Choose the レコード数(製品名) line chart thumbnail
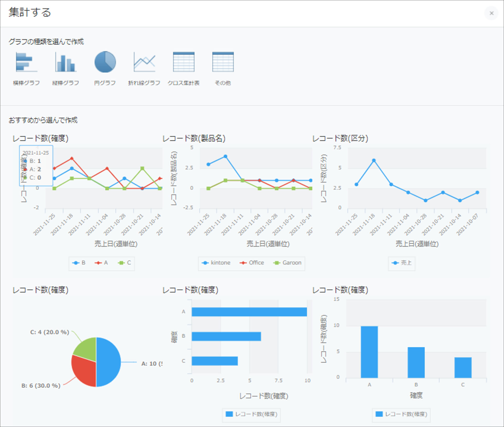Viewport: 504px width, 427px height. [237, 202]
